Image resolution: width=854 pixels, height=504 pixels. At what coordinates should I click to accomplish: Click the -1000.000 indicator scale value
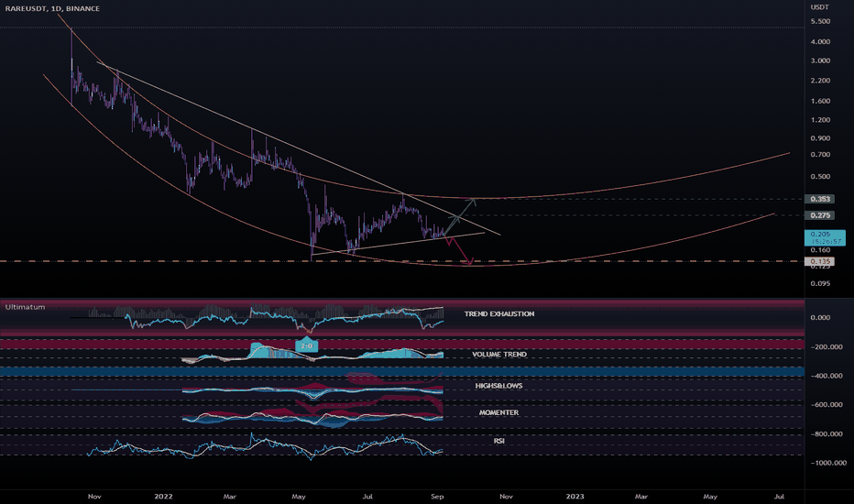point(828,463)
